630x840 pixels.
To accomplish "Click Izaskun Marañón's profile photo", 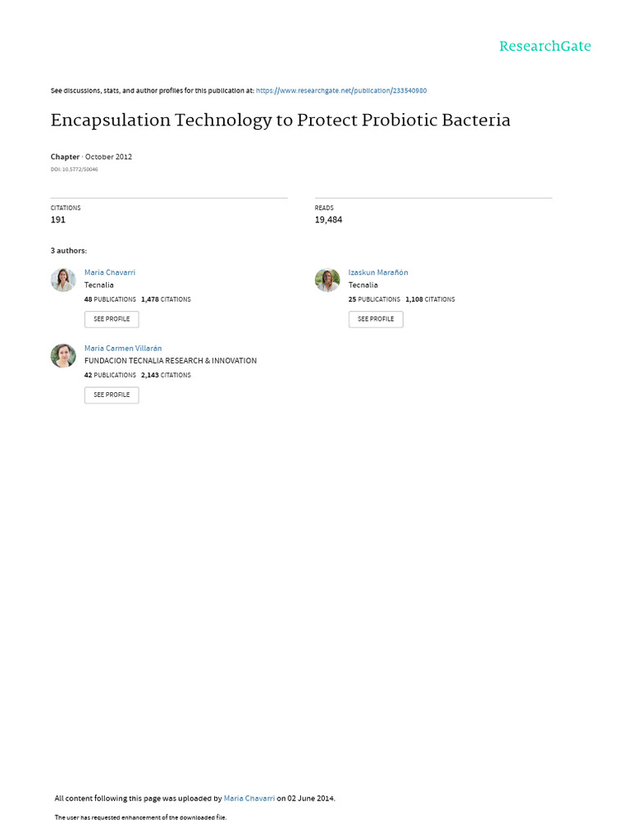I will 327,280.
